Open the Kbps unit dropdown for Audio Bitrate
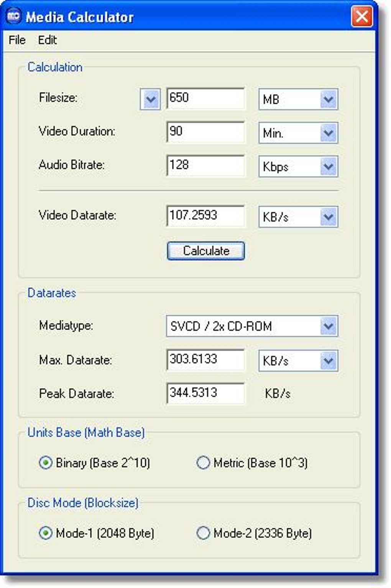This screenshot has height=588, width=391. click(328, 167)
